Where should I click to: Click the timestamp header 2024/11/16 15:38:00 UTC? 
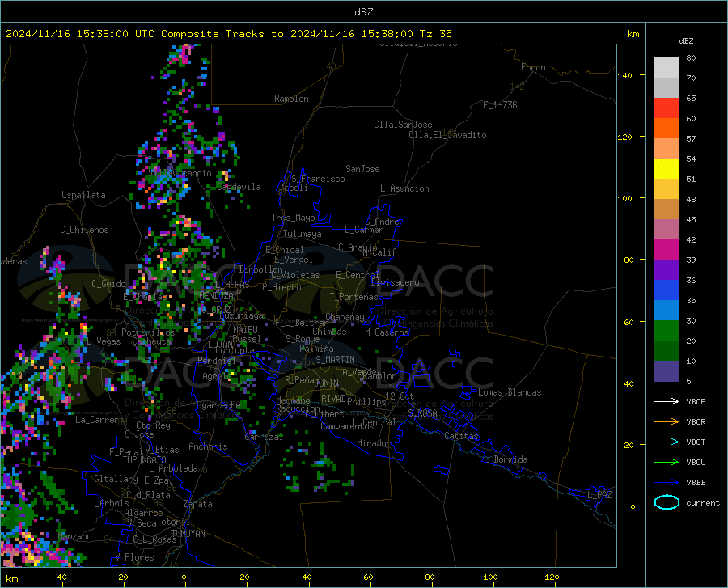pos(75,34)
